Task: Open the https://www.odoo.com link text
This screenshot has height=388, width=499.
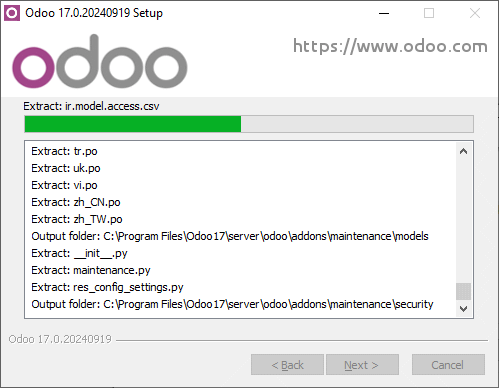Action: point(390,46)
